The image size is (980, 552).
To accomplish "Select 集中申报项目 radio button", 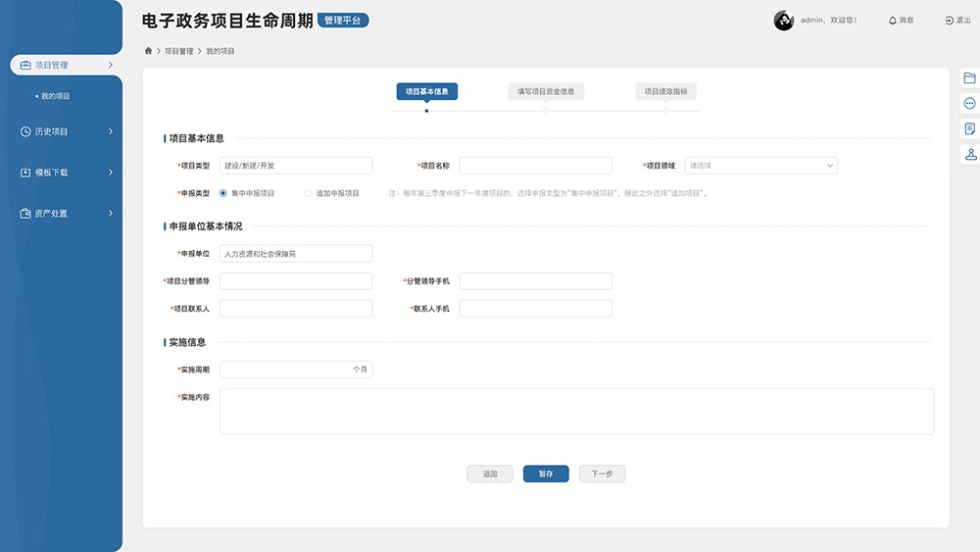I will point(223,193).
